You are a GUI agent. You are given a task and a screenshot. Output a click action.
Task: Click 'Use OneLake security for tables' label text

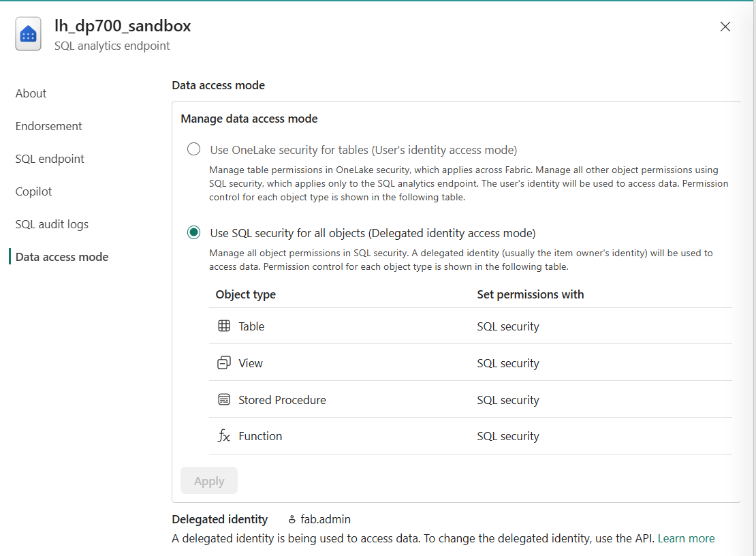(x=364, y=150)
